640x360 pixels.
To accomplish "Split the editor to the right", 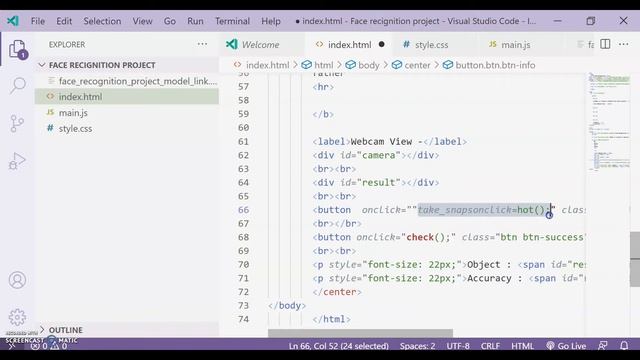I will pos(605,44).
